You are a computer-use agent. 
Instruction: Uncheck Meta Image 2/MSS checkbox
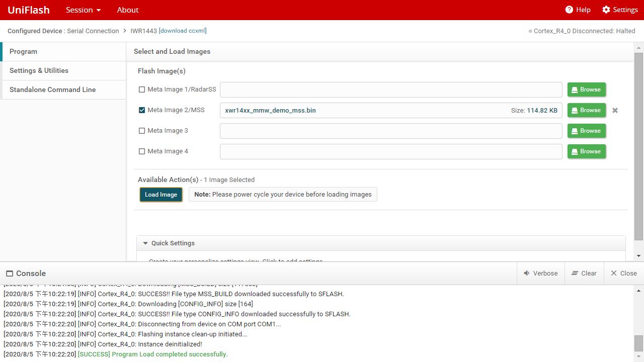point(142,110)
